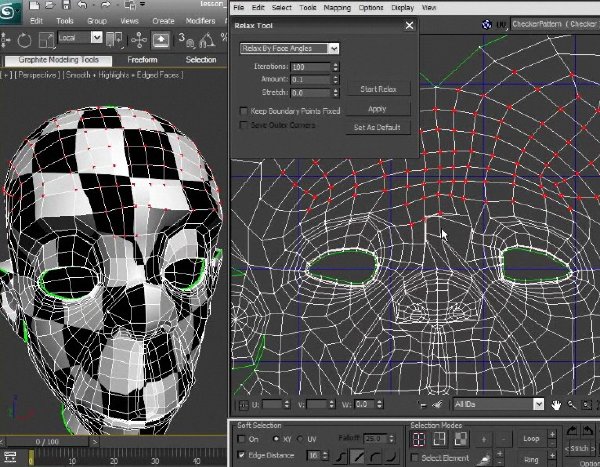The width and height of the screenshot is (600, 467).
Task: Select the UV soft selection radio button
Action: (x=300, y=439)
